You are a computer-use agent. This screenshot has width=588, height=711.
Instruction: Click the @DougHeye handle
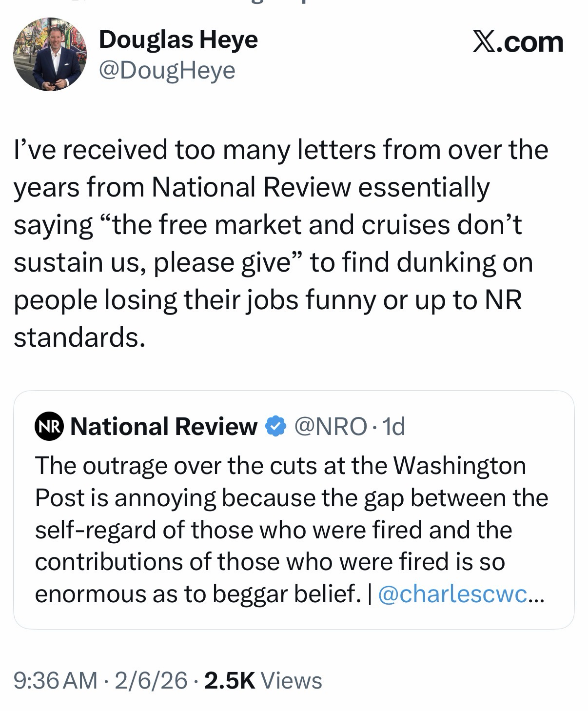pos(167,70)
